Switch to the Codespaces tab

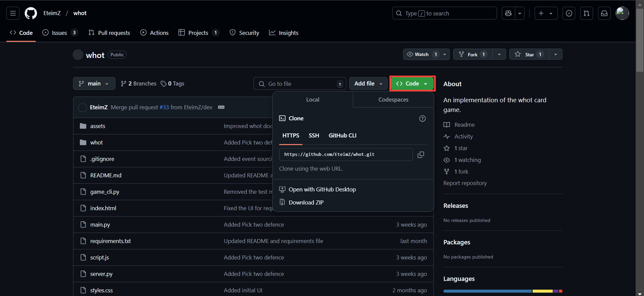coord(393,100)
